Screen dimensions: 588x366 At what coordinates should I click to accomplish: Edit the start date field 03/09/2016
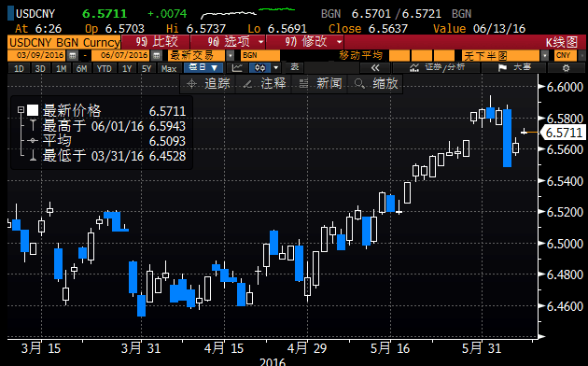(37, 56)
